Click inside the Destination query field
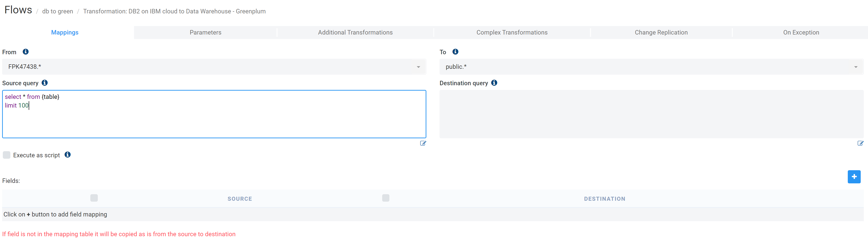Image resolution: width=868 pixels, height=239 pixels. tap(651, 114)
